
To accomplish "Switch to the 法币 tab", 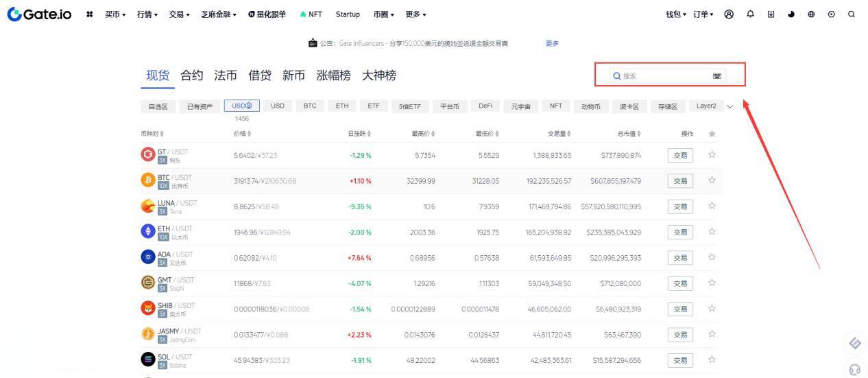I will (x=226, y=75).
